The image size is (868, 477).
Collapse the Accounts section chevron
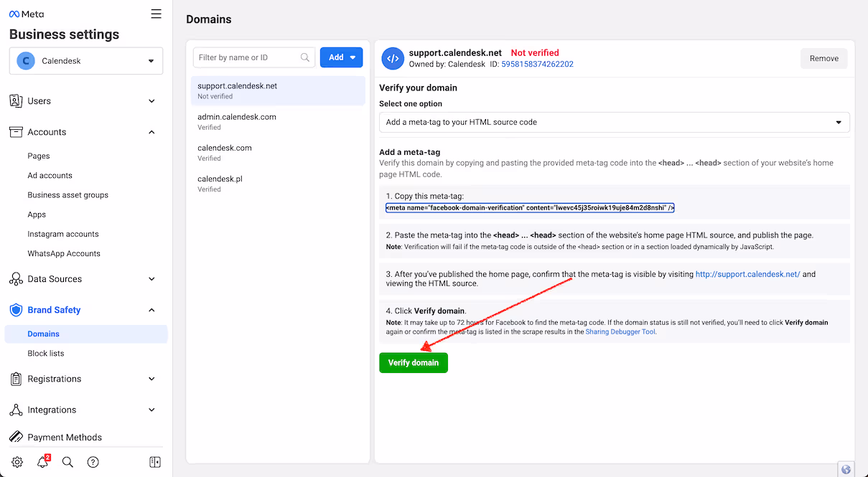pyautogui.click(x=151, y=132)
